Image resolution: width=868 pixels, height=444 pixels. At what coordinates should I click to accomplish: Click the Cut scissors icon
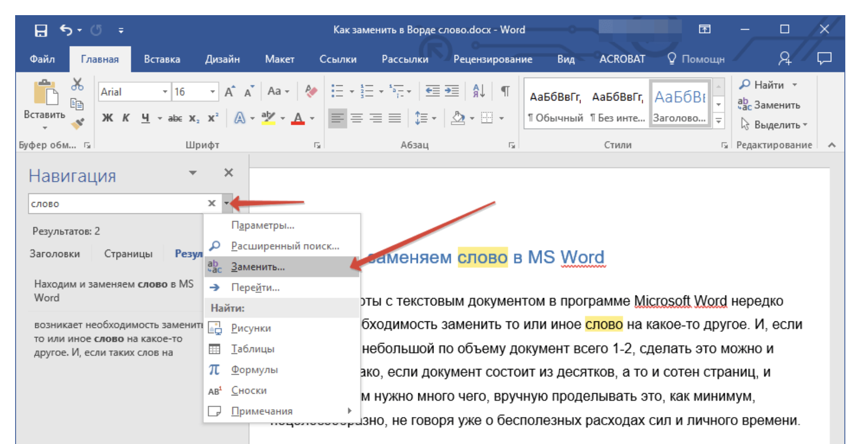[77, 84]
